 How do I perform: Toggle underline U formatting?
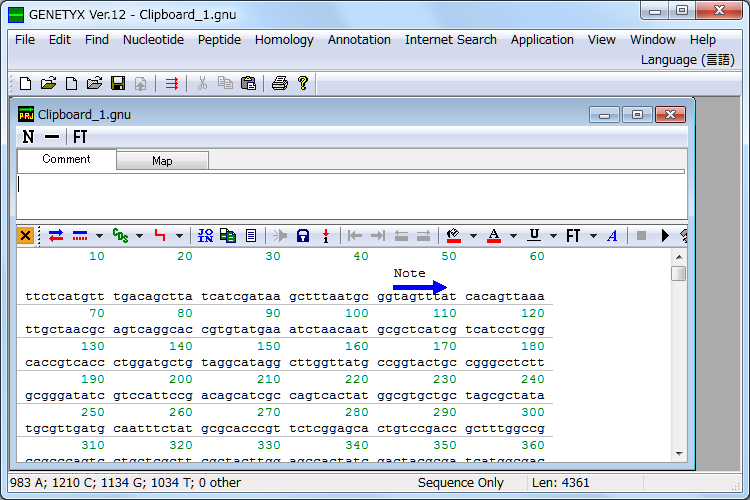click(x=534, y=235)
